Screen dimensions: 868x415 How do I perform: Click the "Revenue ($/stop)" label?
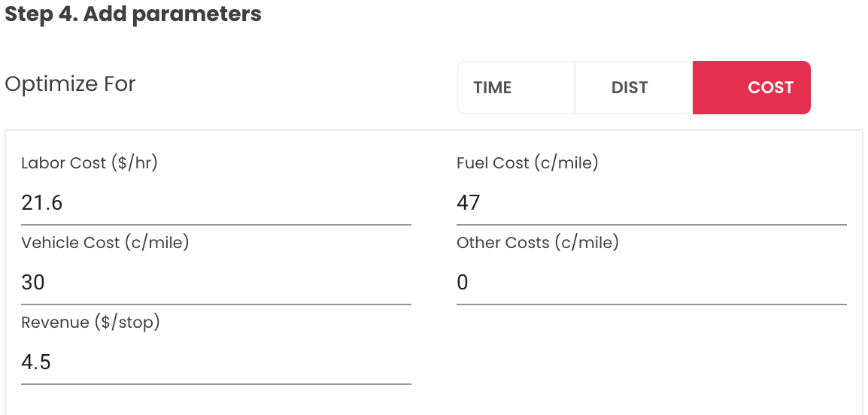tap(90, 323)
